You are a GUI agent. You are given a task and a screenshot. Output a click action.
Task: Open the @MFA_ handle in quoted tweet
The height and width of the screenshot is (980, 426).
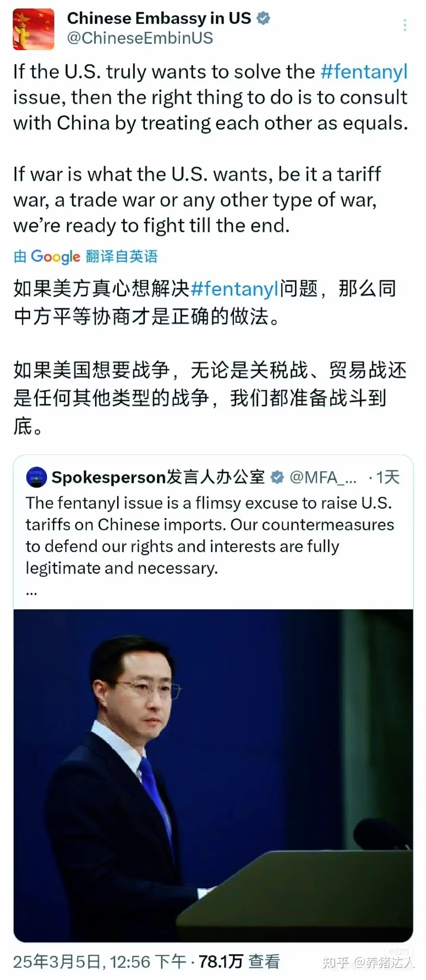[x=323, y=478]
